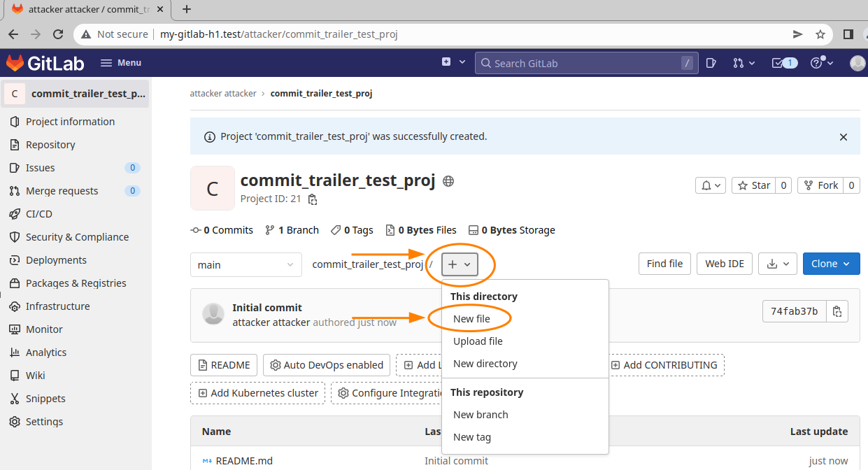Viewport: 868px width, 470px height.
Task: Bookmark this page with star icon
Action: 820,34
